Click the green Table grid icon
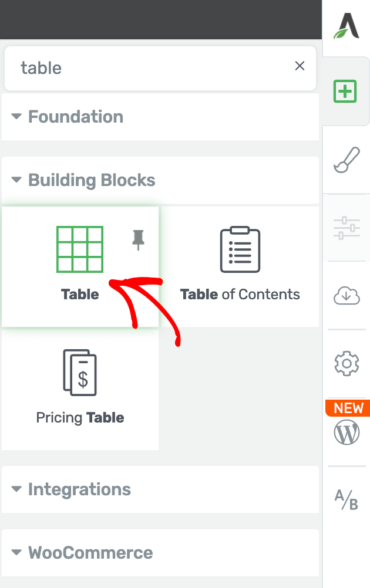370x588 pixels. pos(80,249)
